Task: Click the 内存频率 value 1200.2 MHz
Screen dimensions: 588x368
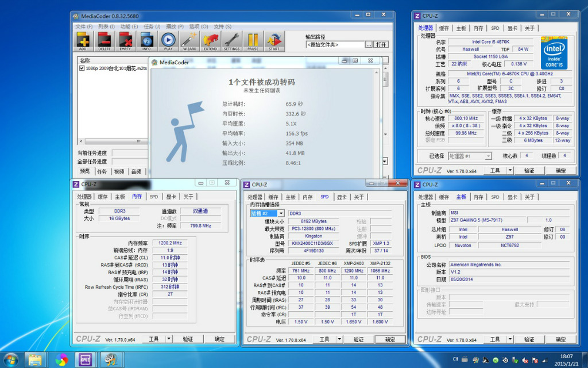Action: click(170, 243)
